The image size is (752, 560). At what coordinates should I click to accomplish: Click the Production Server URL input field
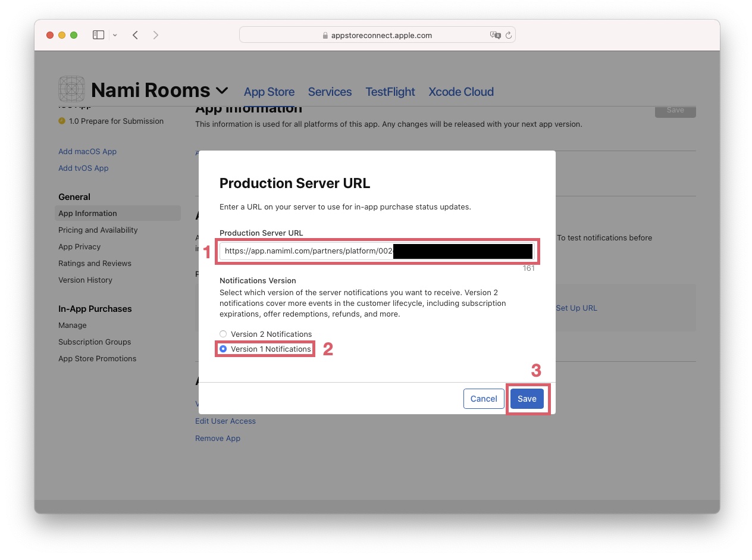click(377, 251)
